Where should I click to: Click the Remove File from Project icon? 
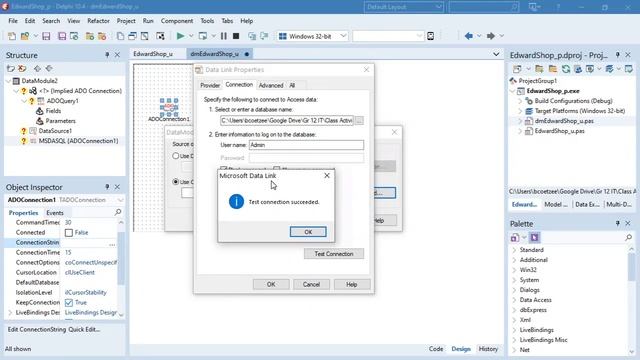coord(102,36)
